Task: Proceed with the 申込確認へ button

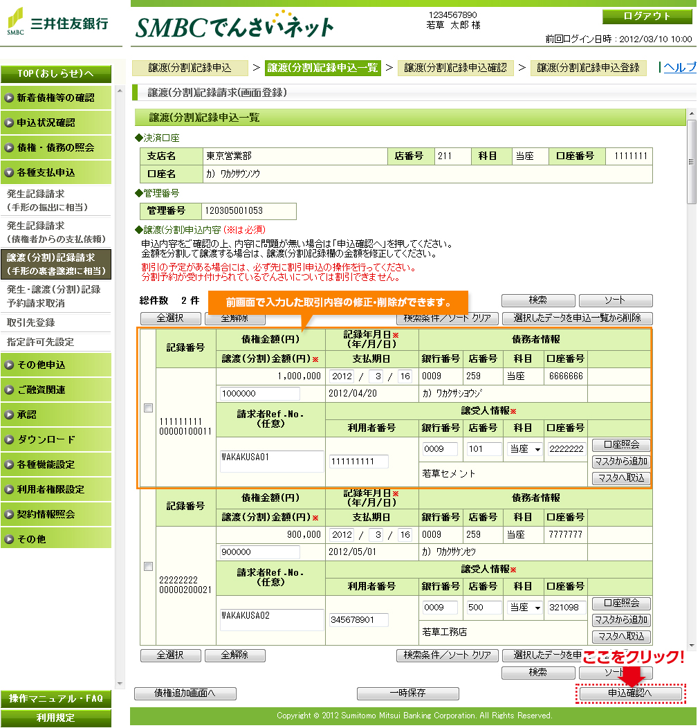Action: click(630, 693)
